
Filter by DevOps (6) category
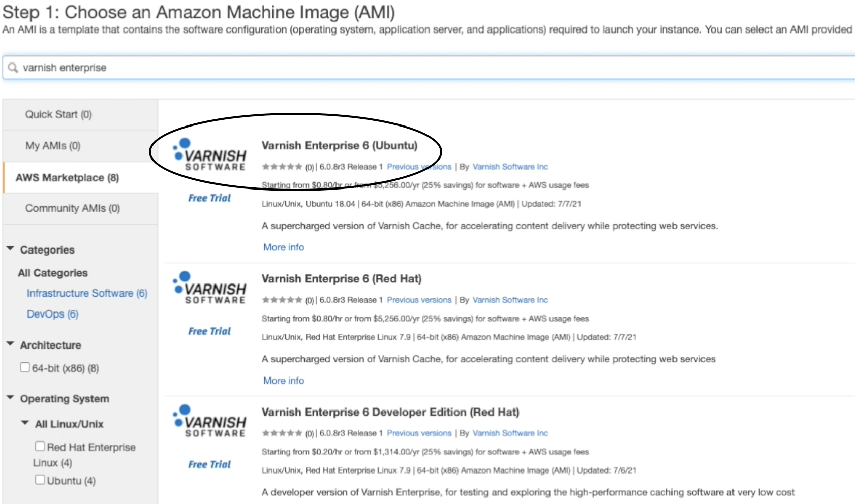[x=53, y=314]
